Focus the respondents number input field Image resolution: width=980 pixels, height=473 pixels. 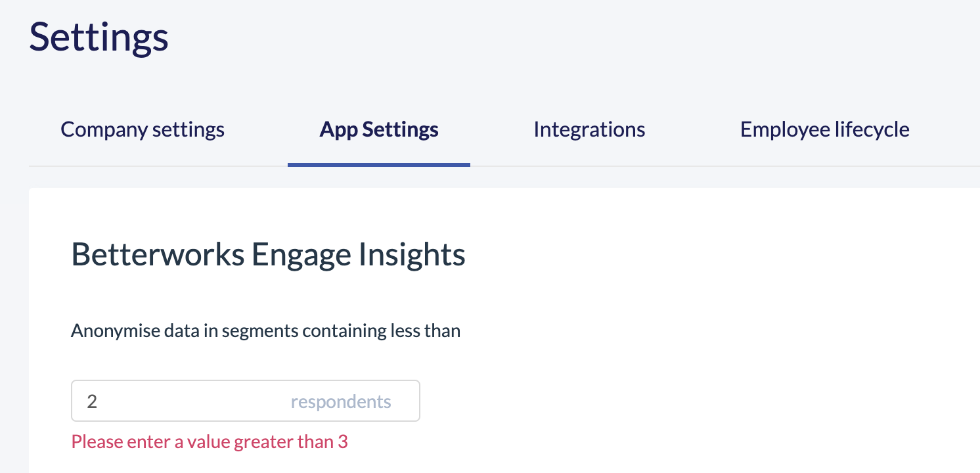click(x=246, y=401)
